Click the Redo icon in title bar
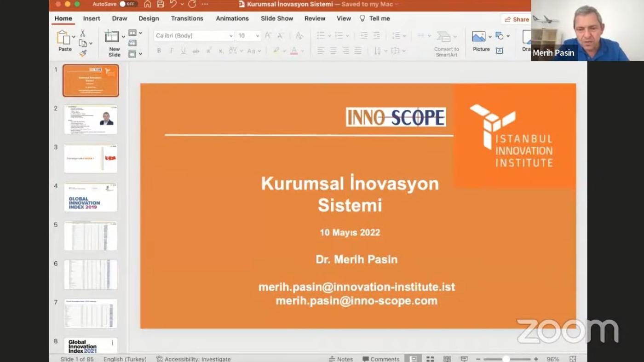The width and height of the screenshot is (644, 362). 192,4
